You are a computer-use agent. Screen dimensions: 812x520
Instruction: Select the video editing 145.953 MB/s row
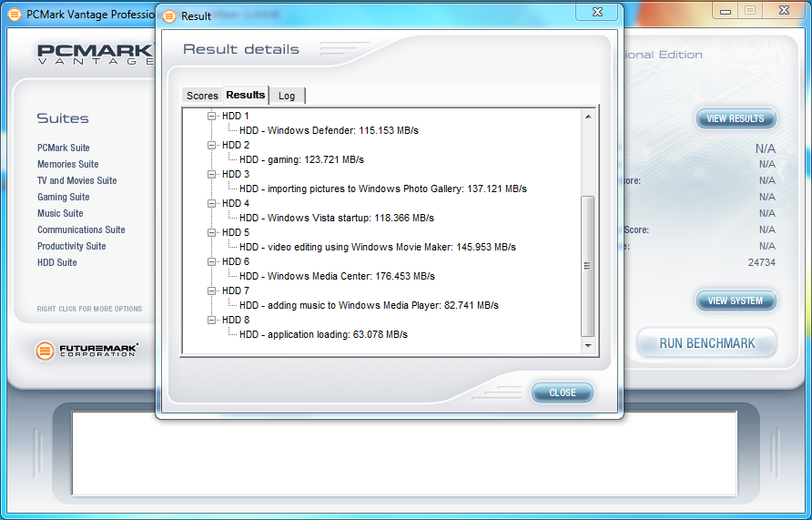pos(378,247)
